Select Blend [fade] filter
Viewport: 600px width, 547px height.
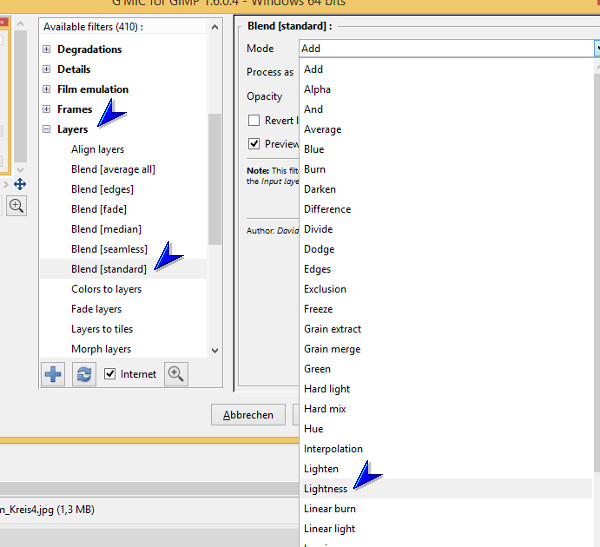[99, 209]
